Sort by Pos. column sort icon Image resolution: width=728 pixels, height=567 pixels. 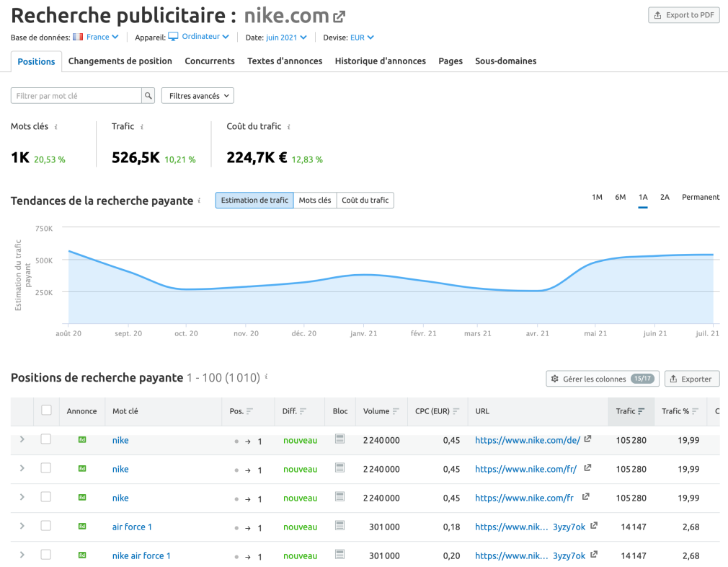(x=249, y=411)
